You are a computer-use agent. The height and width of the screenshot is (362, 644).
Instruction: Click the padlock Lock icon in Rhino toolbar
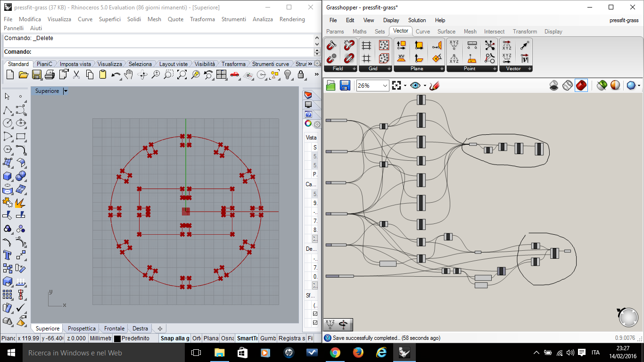[x=301, y=74]
